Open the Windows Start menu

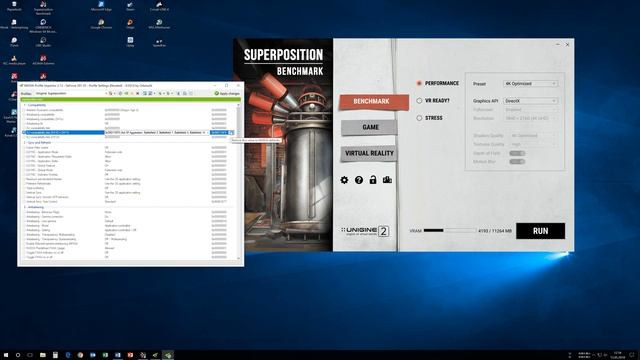[6, 355]
